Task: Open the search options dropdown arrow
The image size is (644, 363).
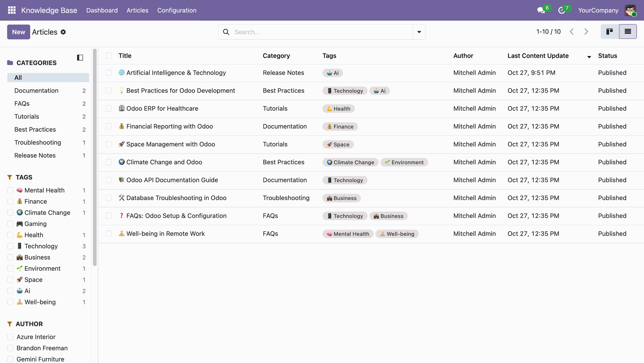Action: (419, 32)
